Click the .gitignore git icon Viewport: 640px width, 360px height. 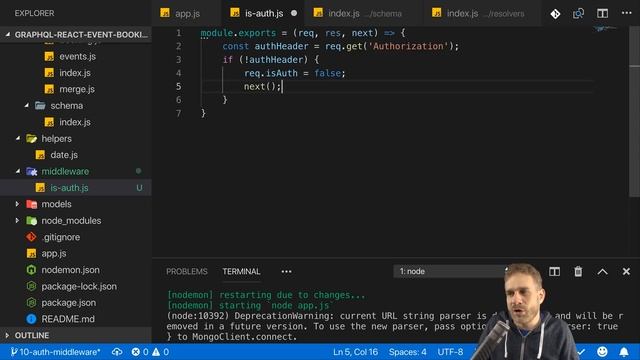pos(31,237)
